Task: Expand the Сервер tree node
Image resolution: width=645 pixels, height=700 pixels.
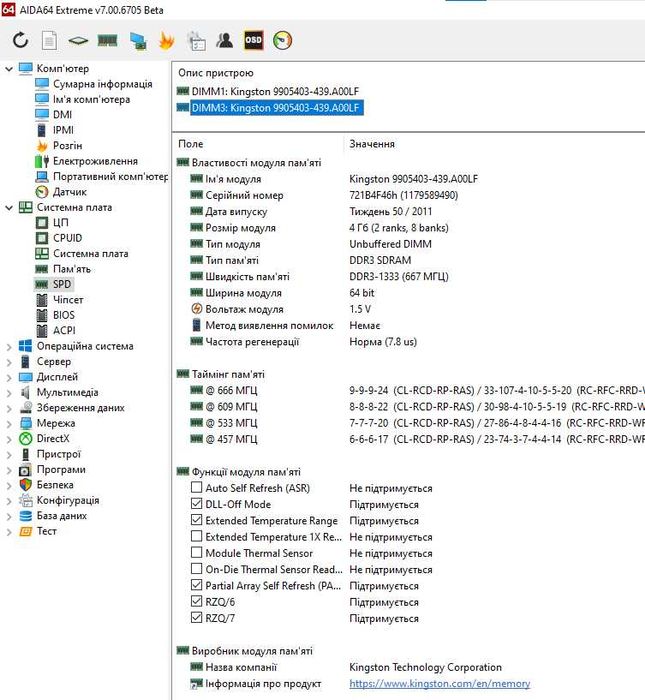Action: coord(8,362)
